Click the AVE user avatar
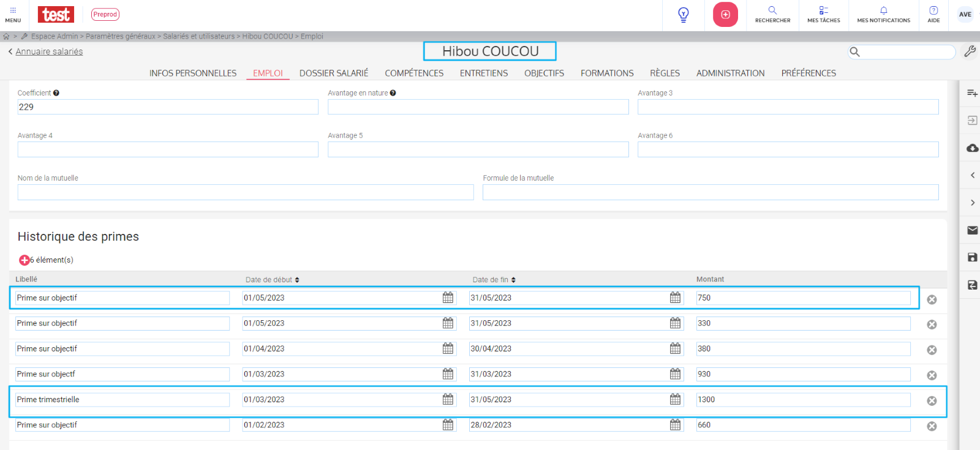 point(965,15)
